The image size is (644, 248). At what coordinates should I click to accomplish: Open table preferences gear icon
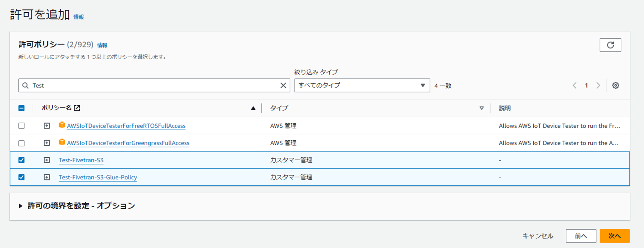(615, 85)
